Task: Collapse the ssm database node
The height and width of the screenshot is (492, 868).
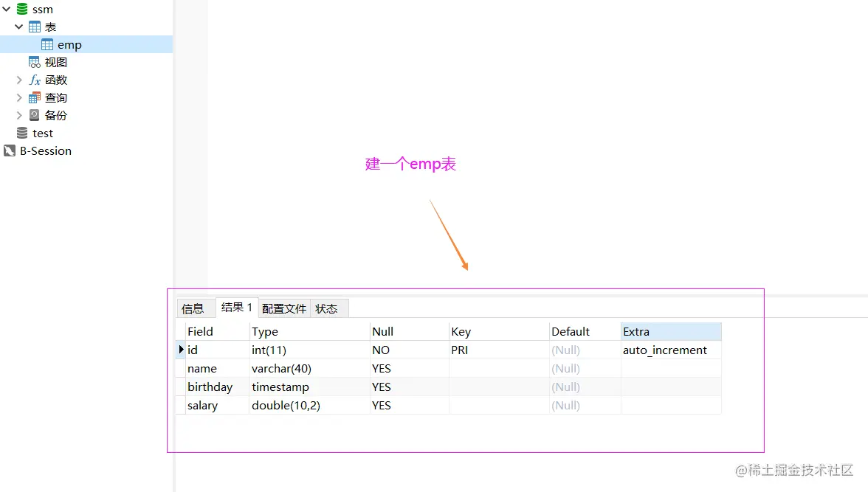Action: click(7, 9)
